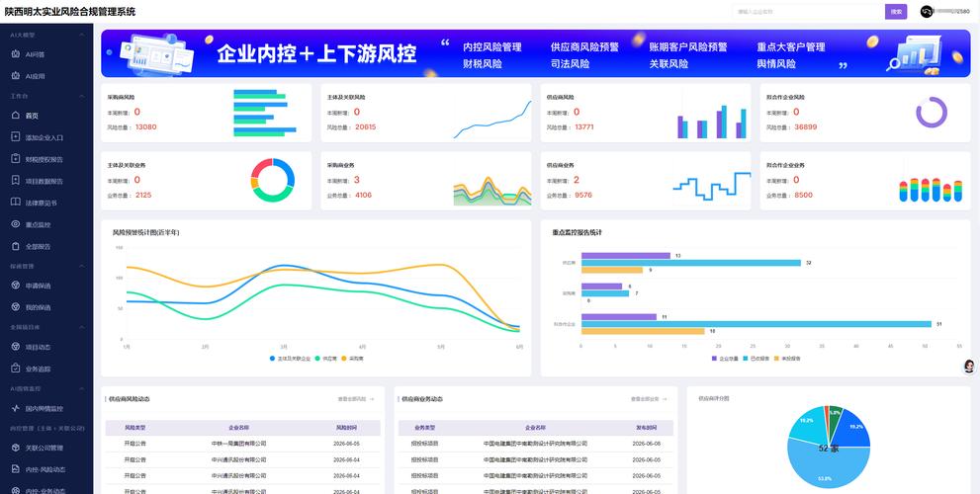980x494 pixels.
Task: Click the 财税授权报告 clipboard icon
Action: pyautogui.click(x=16, y=159)
